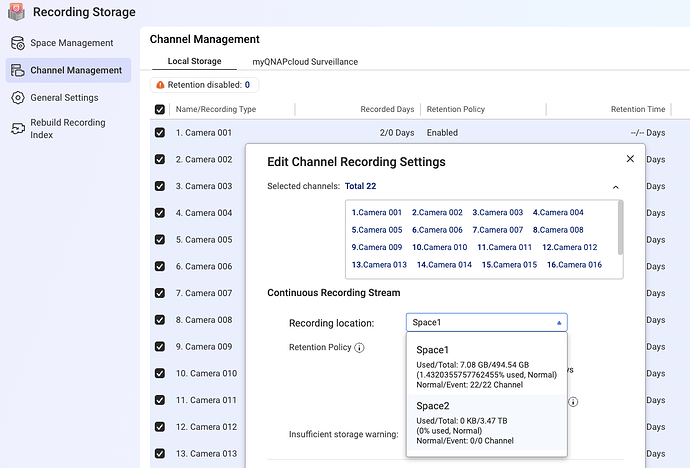The height and width of the screenshot is (468, 690).
Task: Click the Retention Policy column header
Action: (458, 109)
